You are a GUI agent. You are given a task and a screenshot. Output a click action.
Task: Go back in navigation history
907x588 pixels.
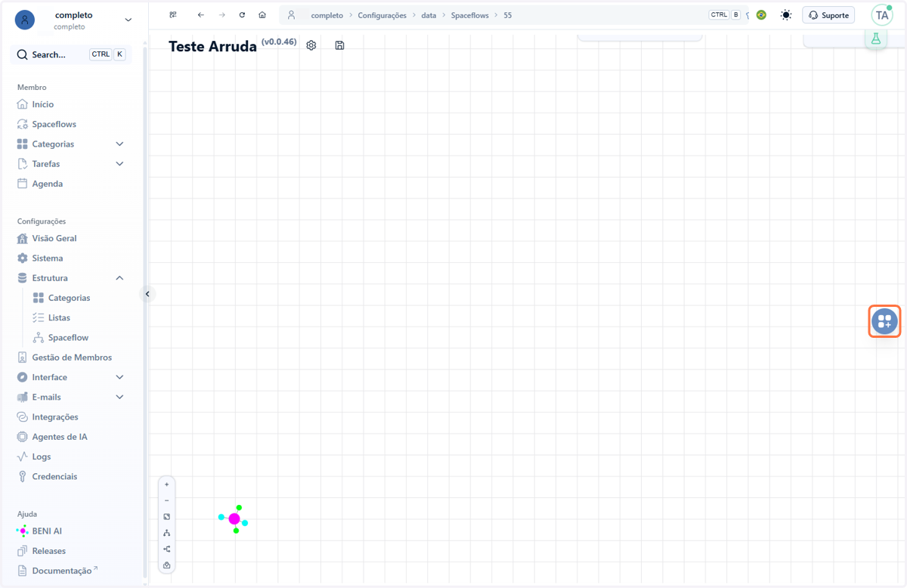(x=200, y=15)
